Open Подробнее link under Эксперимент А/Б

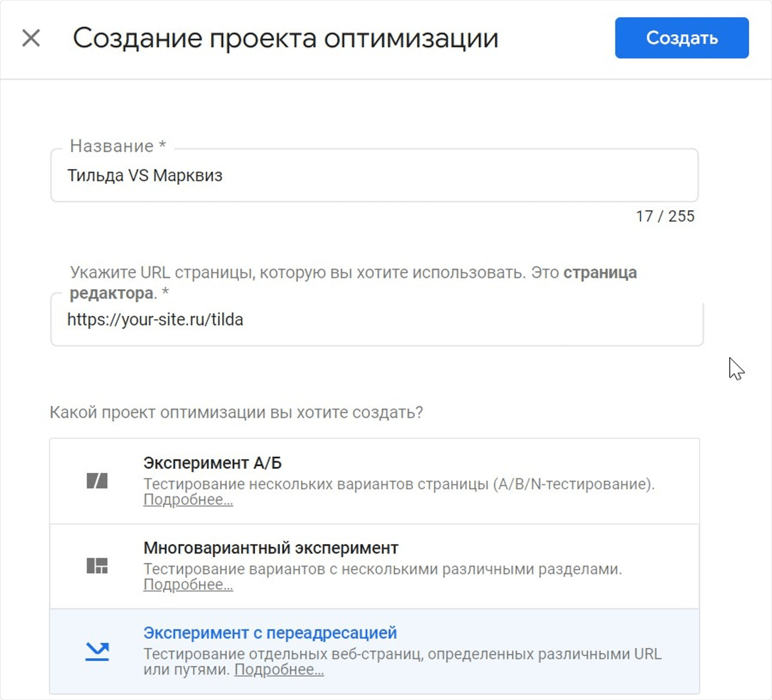pyautogui.click(x=188, y=500)
